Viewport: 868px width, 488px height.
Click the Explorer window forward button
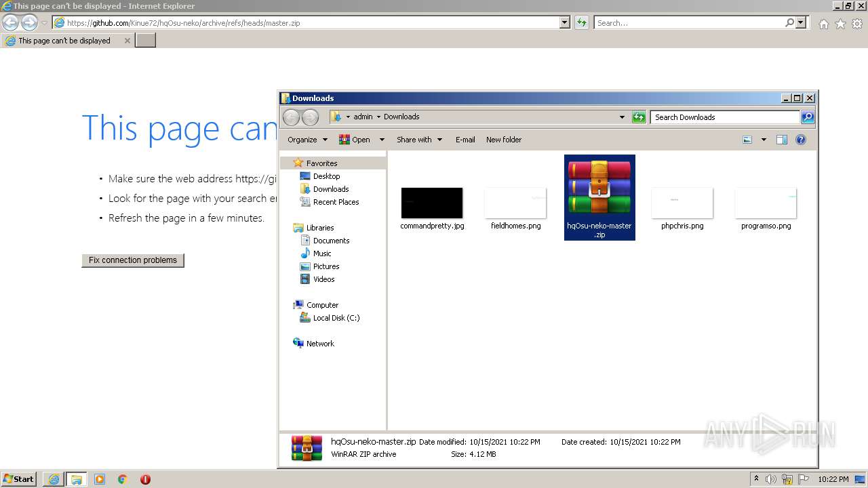[x=310, y=117]
